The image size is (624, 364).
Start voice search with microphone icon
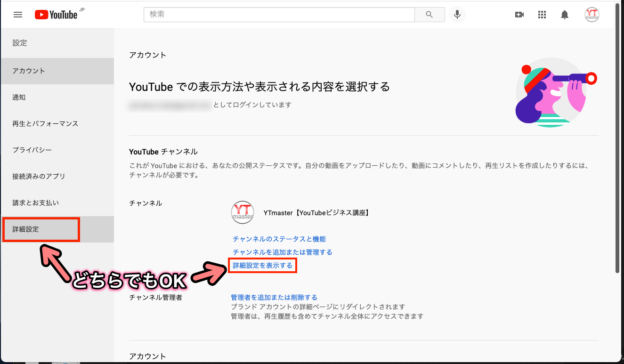click(457, 15)
